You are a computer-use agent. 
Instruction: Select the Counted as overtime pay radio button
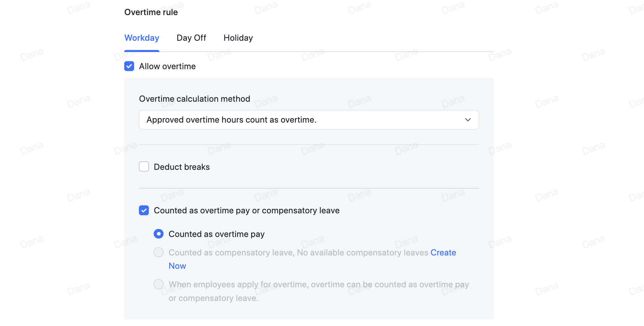[159, 234]
